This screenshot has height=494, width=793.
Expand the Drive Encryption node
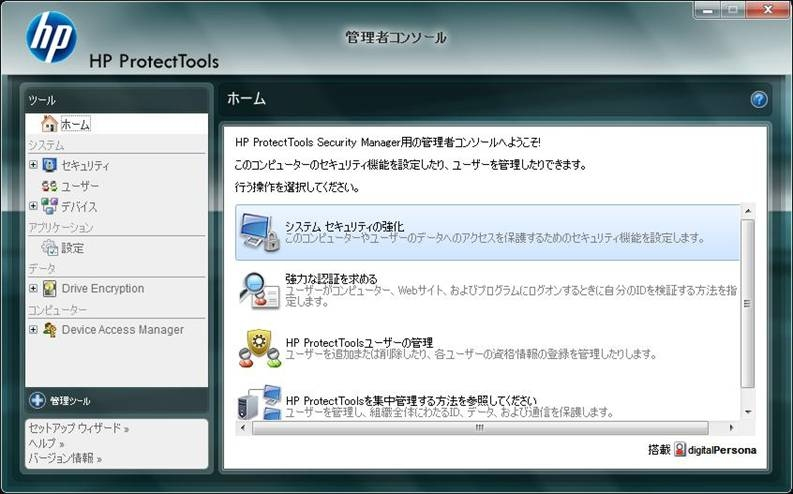pyautogui.click(x=33, y=288)
